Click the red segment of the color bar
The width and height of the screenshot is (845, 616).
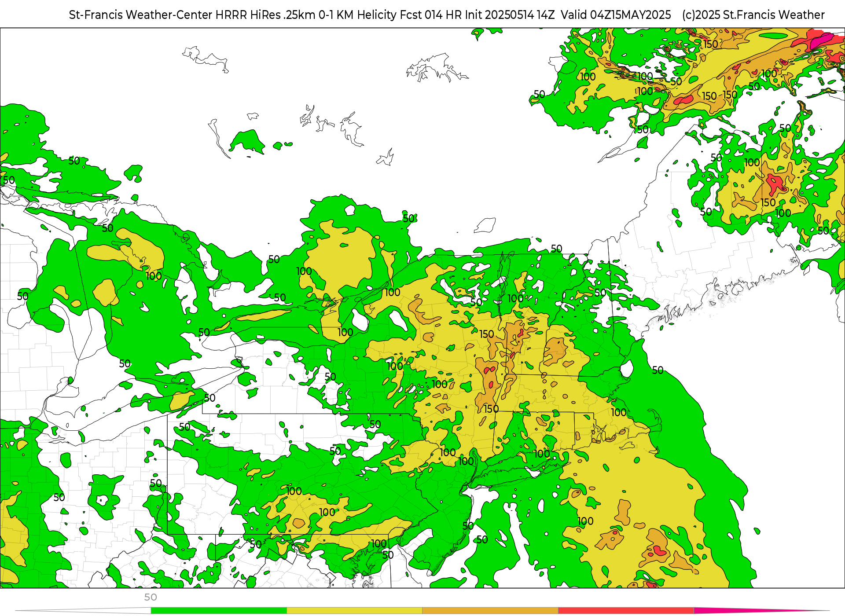[x=626, y=611]
